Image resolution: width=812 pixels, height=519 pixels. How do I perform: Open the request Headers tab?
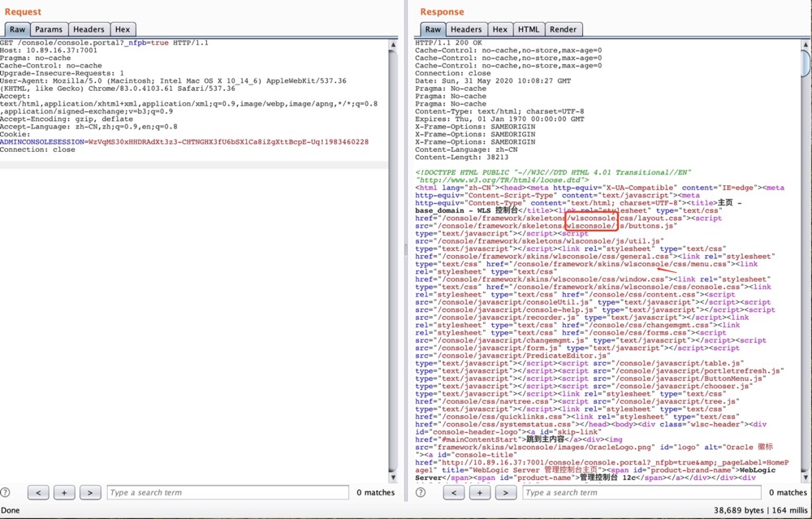click(89, 29)
